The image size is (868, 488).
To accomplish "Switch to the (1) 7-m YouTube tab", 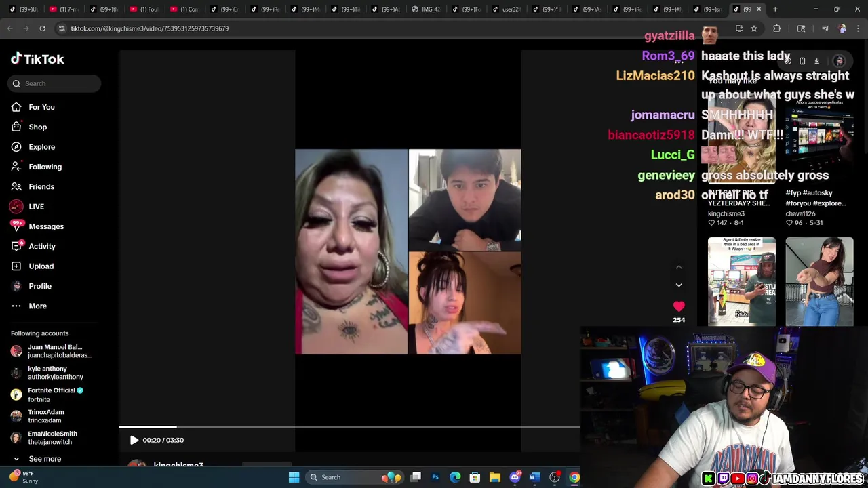I will [x=68, y=9].
